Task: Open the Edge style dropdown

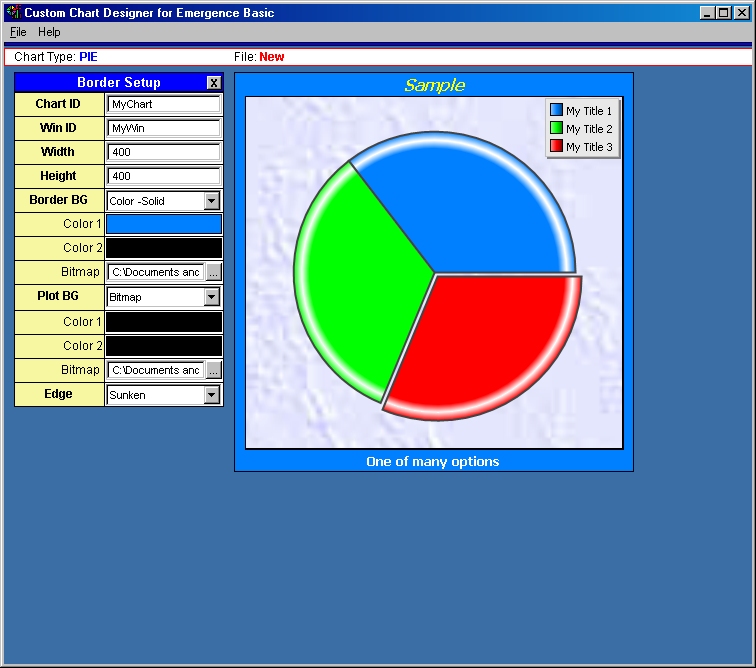Action: [211, 395]
